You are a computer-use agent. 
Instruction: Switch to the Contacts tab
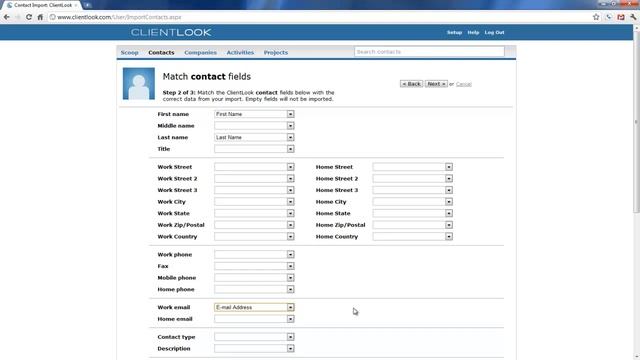[161, 52]
